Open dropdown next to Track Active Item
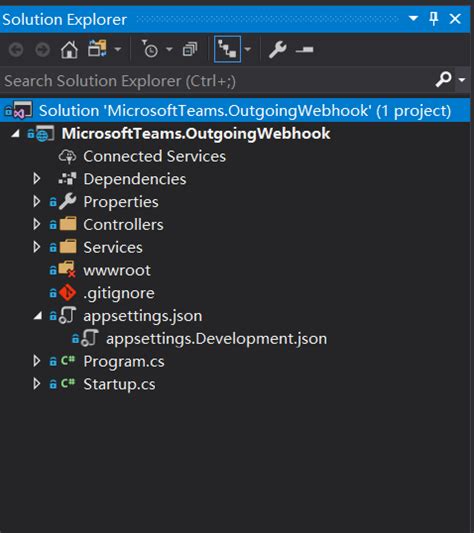This screenshot has height=533, width=474. pyautogui.click(x=248, y=50)
